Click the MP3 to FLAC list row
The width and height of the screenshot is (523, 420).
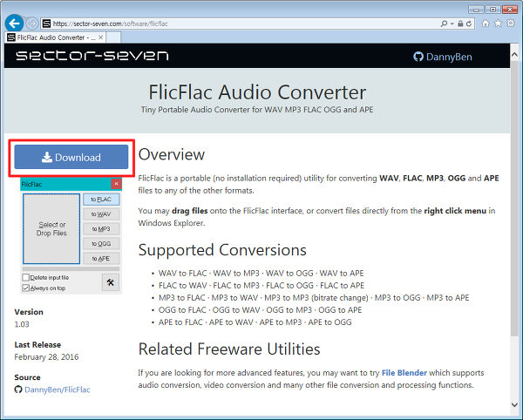[x=314, y=298]
